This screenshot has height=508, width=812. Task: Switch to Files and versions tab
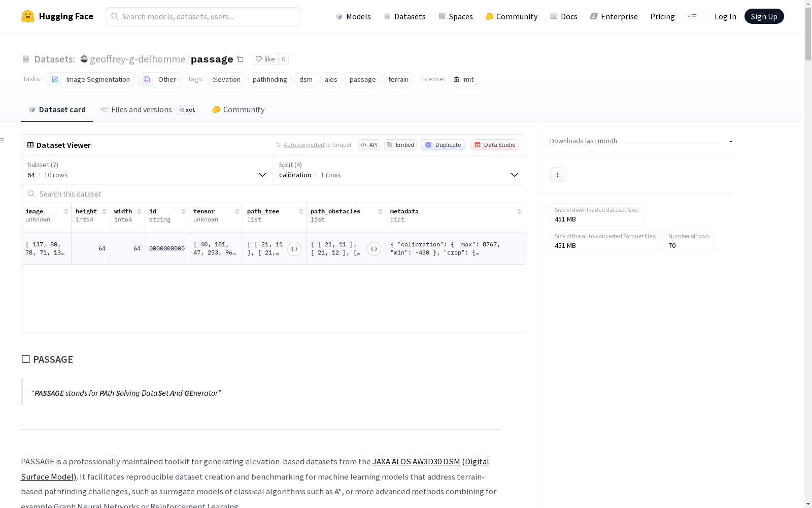pos(149,110)
